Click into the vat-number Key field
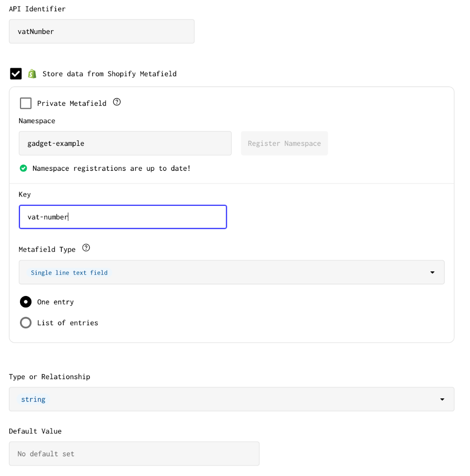The height and width of the screenshot is (476, 470). [x=123, y=217]
